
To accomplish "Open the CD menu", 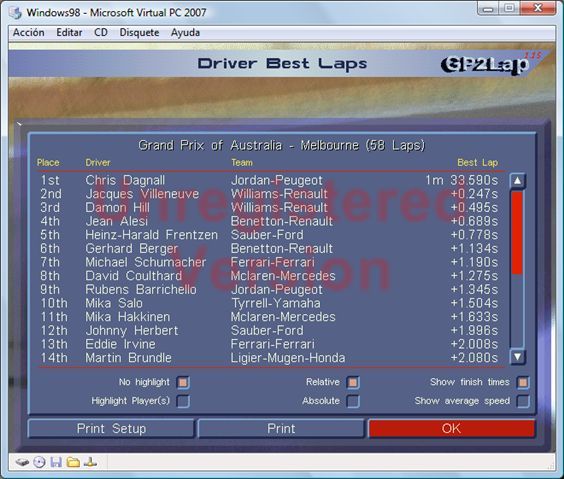I will (101, 33).
